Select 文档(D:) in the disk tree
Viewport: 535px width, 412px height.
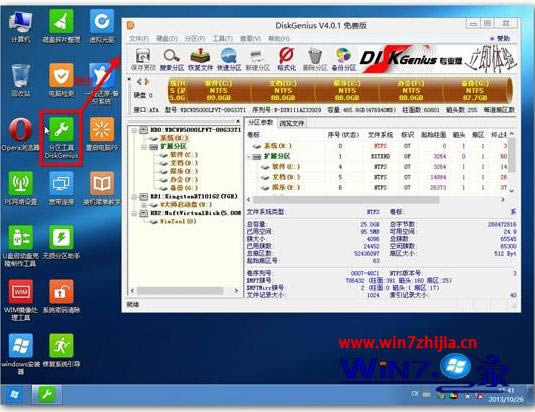click(184, 163)
